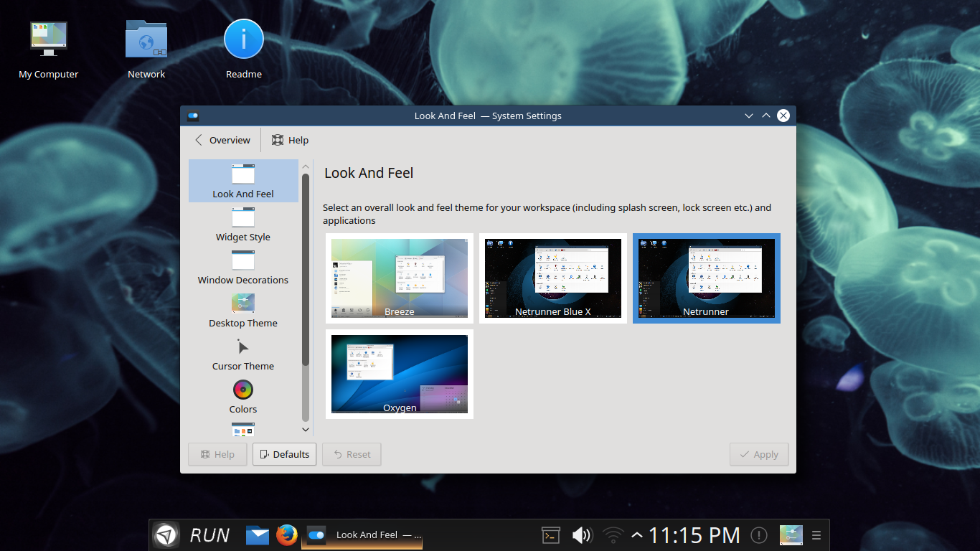980x551 pixels.
Task: Minimize the System Settings window
Action: (x=749, y=116)
